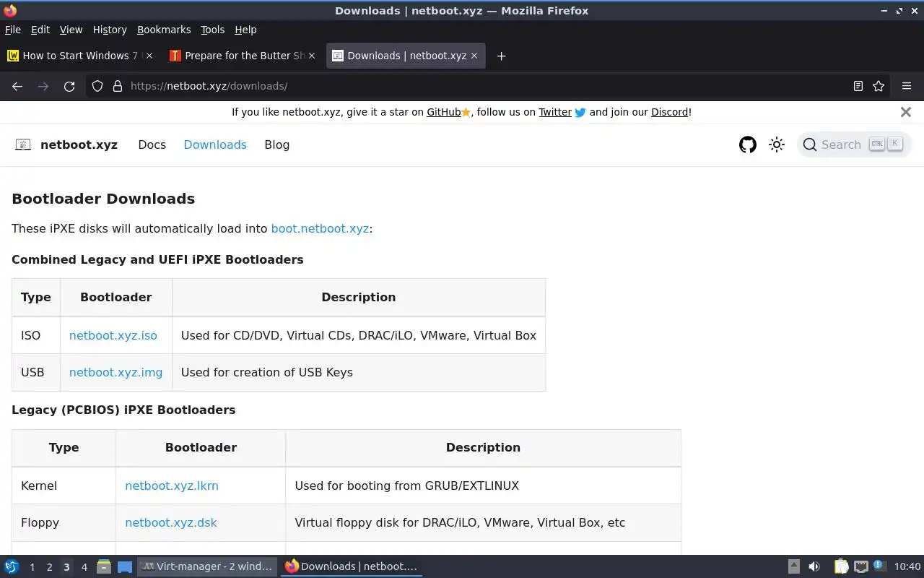
Task: Open the Help menu
Action: click(x=245, y=30)
